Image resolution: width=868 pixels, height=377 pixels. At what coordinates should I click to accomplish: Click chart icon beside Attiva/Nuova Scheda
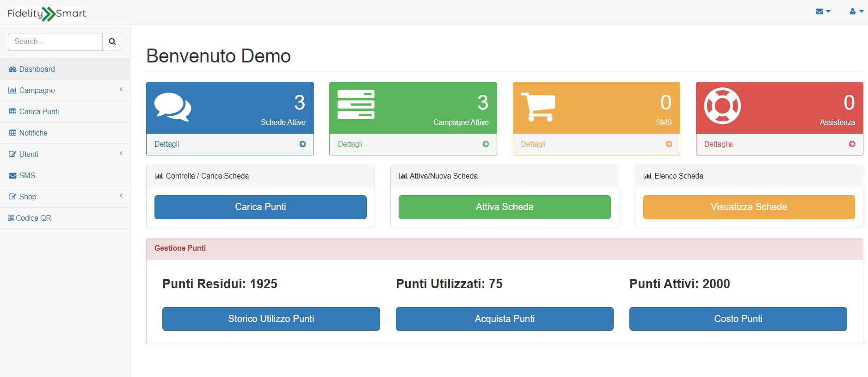[x=403, y=176]
